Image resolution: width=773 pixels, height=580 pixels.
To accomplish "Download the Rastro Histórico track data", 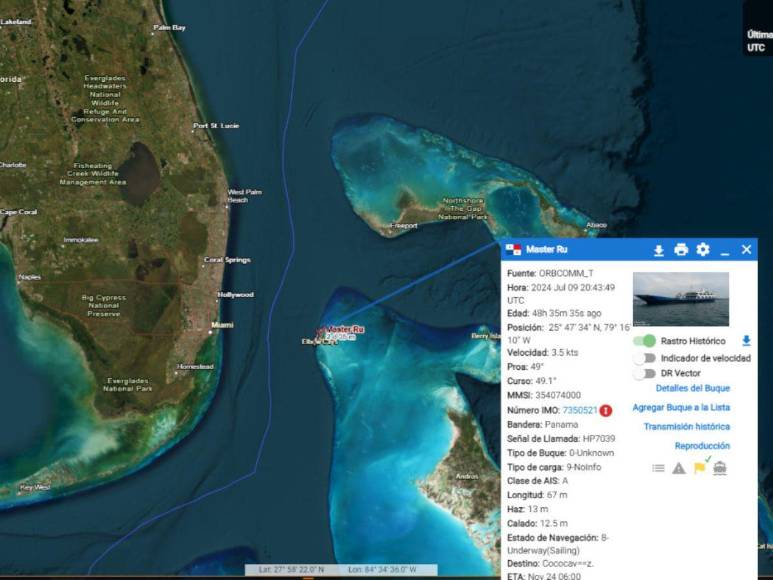I will click(746, 341).
